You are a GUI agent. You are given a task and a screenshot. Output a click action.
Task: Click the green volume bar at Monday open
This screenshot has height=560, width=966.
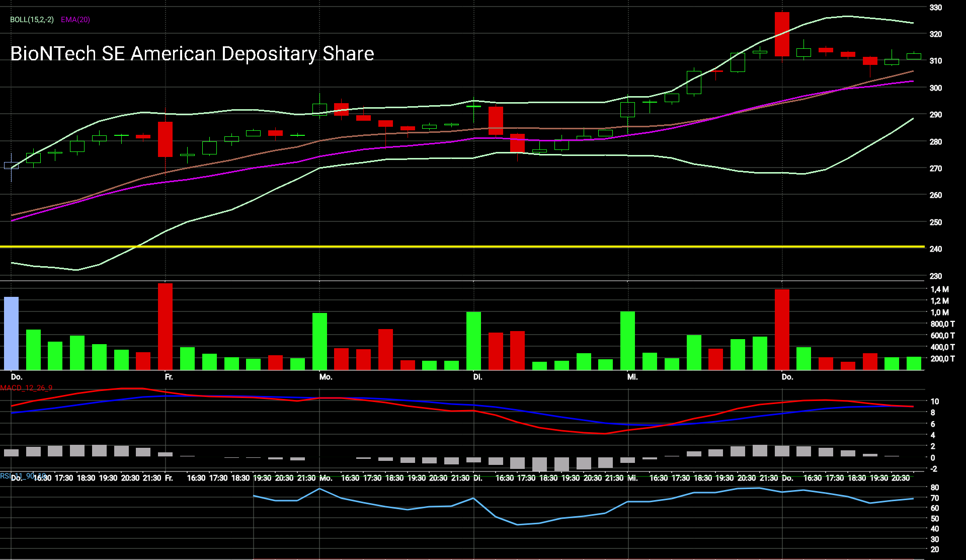(x=319, y=341)
